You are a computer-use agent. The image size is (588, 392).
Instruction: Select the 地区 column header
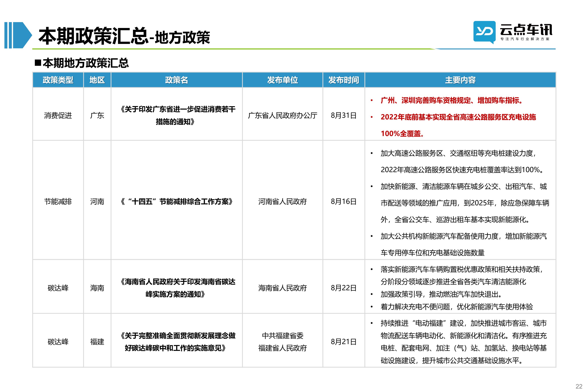(x=97, y=80)
